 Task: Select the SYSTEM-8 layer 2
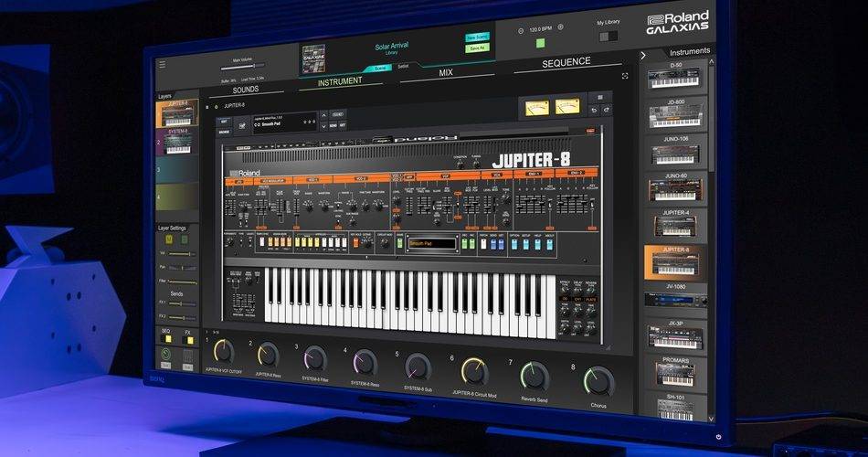[176, 142]
